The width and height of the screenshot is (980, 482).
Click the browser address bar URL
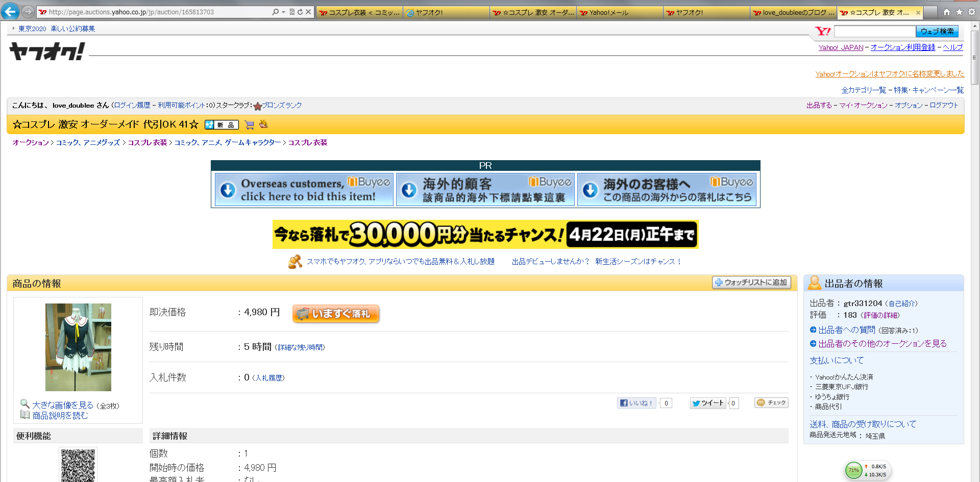(132, 12)
